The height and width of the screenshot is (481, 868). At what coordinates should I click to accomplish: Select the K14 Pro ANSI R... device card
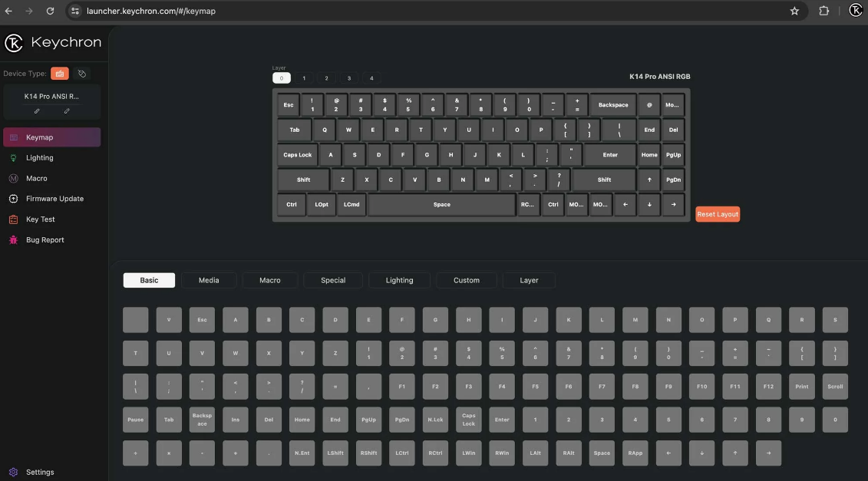pyautogui.click(x=52, y=102)
